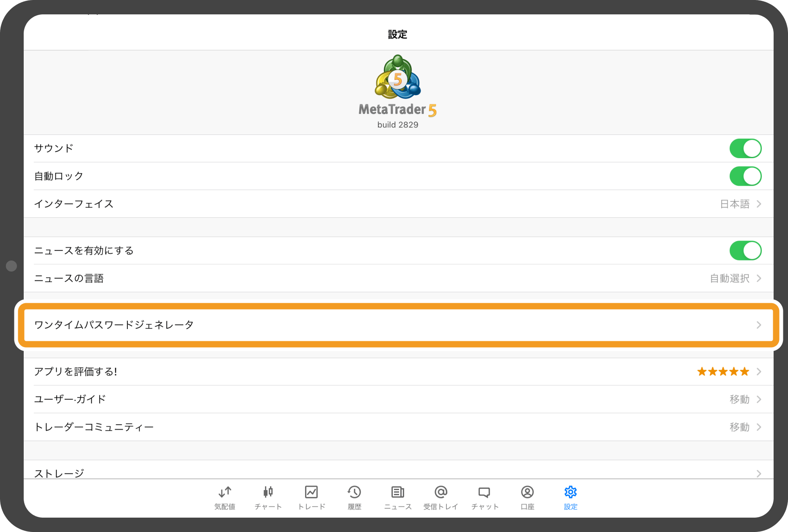Switch to the 履歴 tab label
This screenshot has height=532, width=788.
pos(355,507)
